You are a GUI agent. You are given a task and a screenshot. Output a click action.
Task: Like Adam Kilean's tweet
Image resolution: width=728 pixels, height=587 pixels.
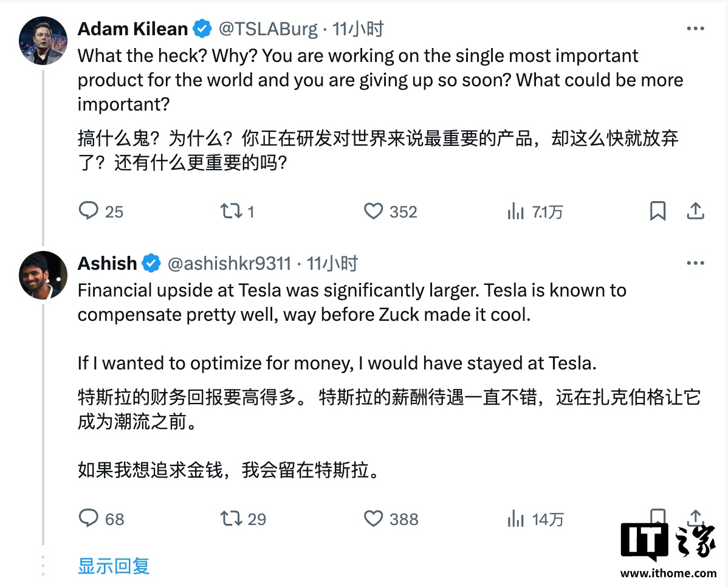pyautogui.click(x=373, y=211)
